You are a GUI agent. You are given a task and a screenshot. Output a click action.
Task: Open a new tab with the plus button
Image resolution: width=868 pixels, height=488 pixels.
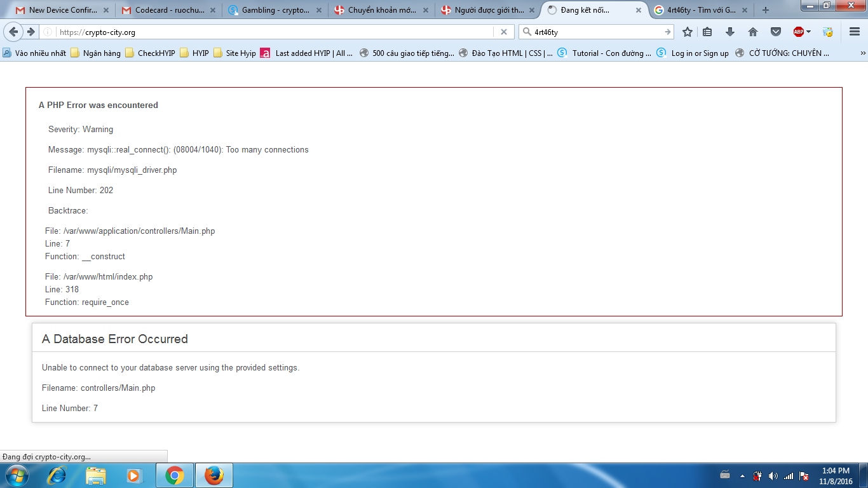765,10
